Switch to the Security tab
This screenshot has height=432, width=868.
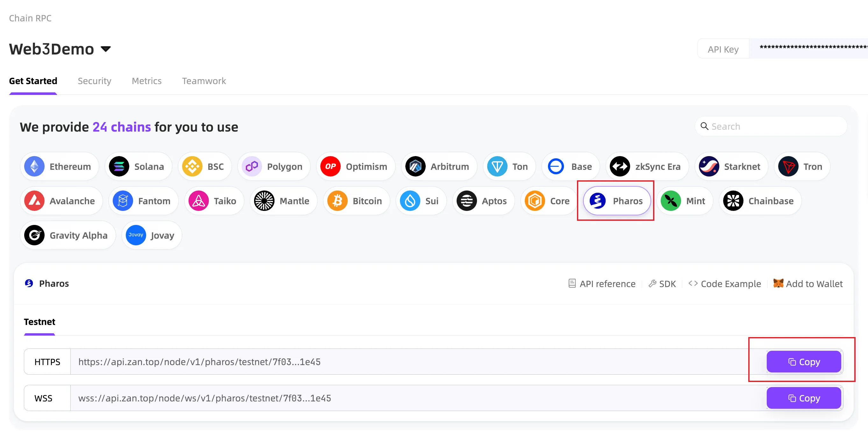[94, 81]
